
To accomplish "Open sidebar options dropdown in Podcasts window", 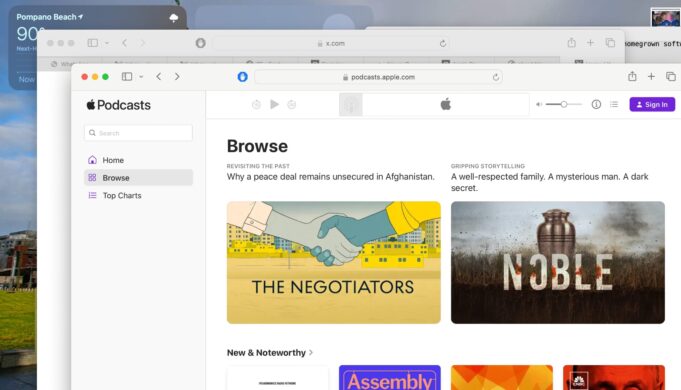I will click(141, 77).
